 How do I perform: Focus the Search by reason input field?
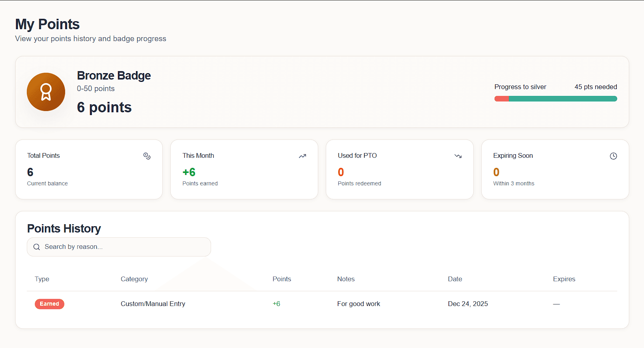[x=124, y=247]
